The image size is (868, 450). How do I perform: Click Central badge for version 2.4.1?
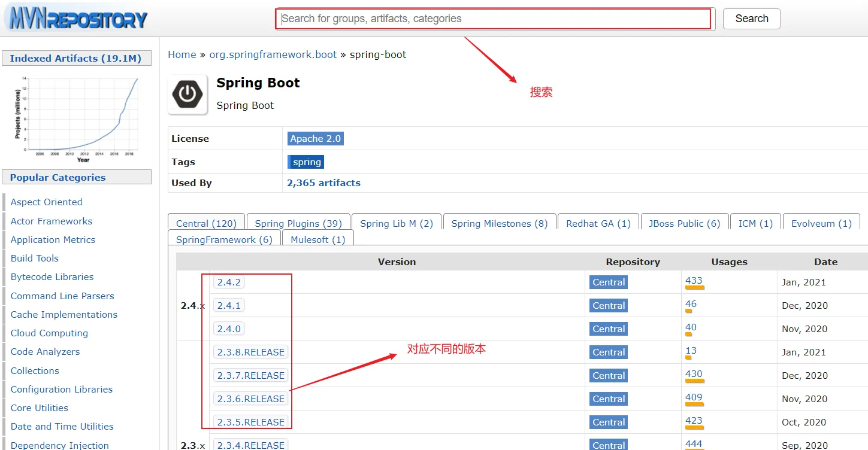[x=609, y=306]
